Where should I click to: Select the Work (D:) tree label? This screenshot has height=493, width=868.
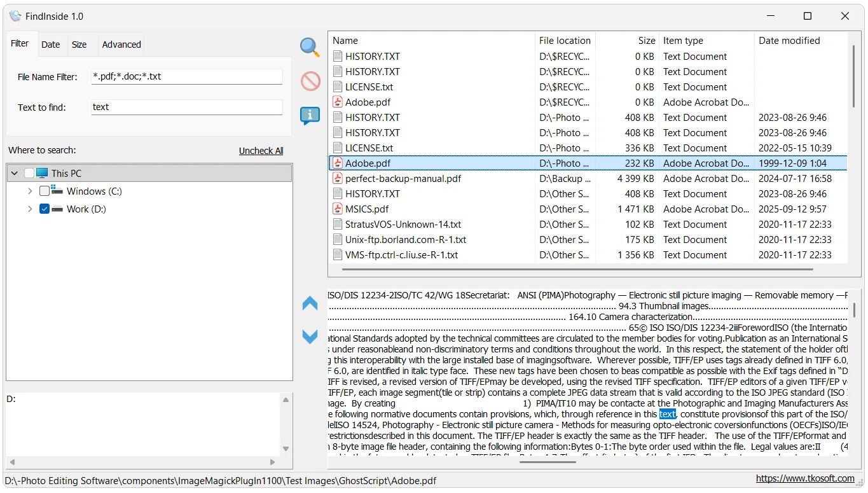(86, 209)
